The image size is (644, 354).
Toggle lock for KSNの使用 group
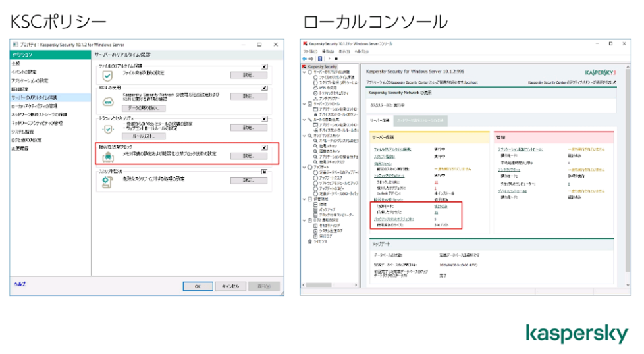click(x=265, y=88)
